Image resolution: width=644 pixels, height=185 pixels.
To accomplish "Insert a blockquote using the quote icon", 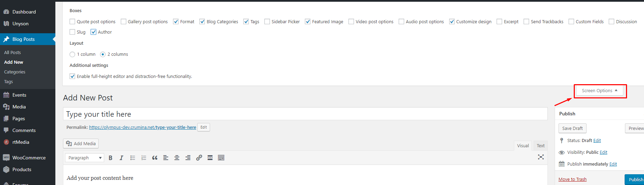I will [155, 158].
